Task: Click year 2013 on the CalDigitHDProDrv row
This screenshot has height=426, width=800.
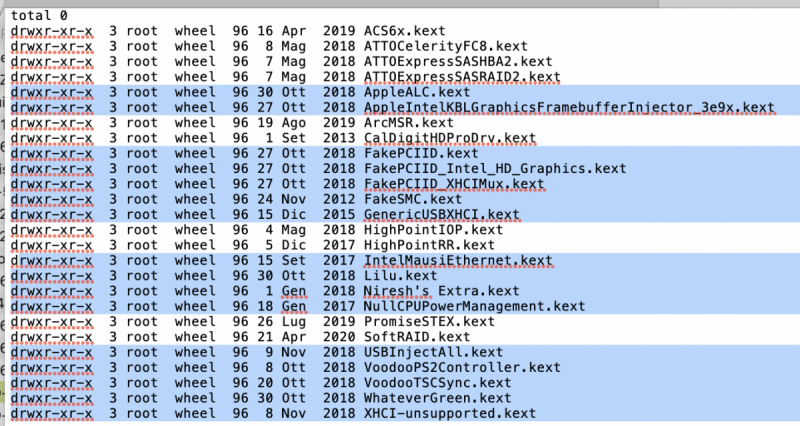Action: (x=339, y=138)
